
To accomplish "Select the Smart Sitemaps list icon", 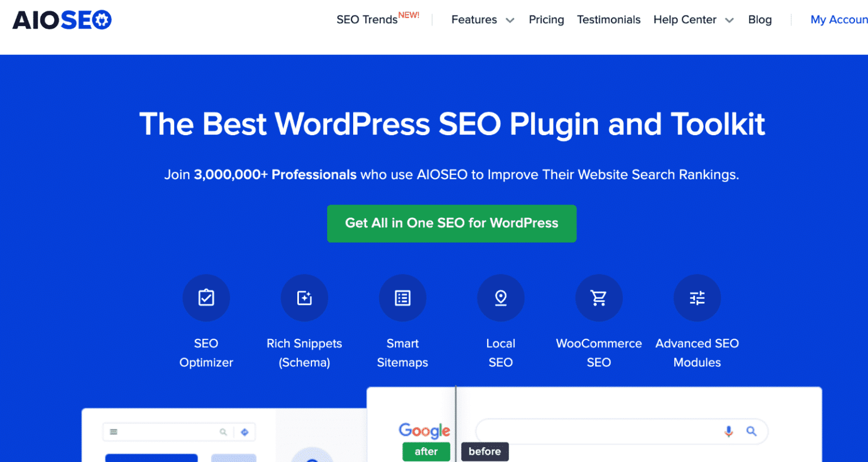I will pyautogui.click(x=403, y=298).
